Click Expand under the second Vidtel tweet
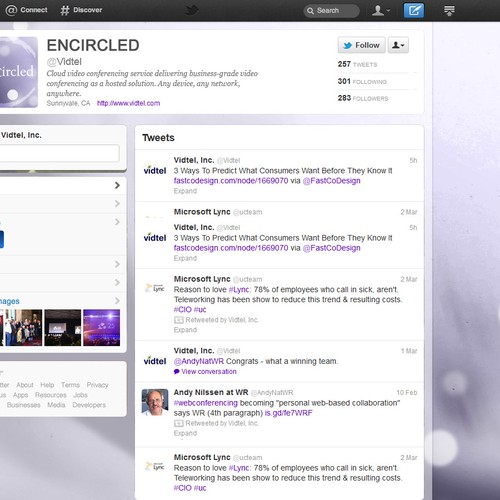Viewport: 500px width, 500px height. point(185,258)
